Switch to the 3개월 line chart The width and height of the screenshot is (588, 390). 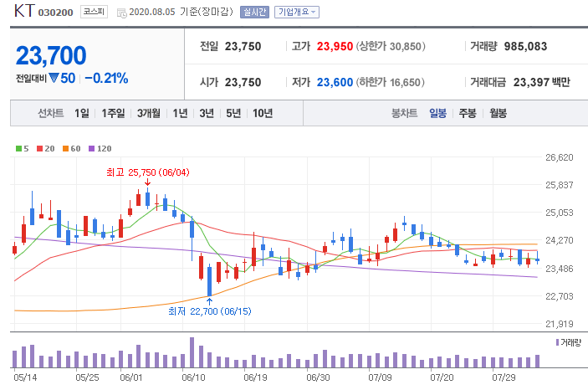point(148,113)
